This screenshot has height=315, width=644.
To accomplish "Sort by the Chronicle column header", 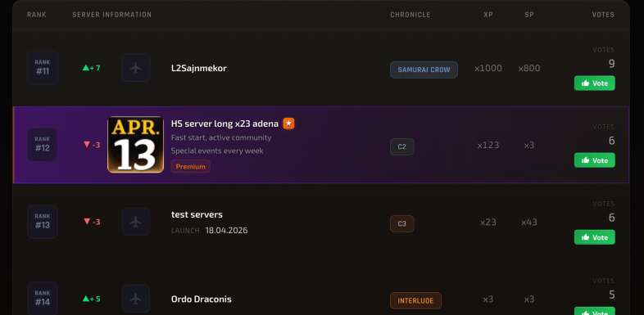I will pos(410,15).
